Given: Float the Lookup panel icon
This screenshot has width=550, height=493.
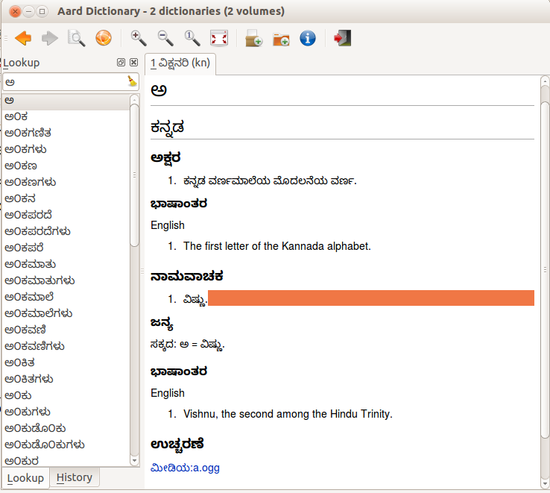Looking at the screenshot, I should tap(121, 62).
